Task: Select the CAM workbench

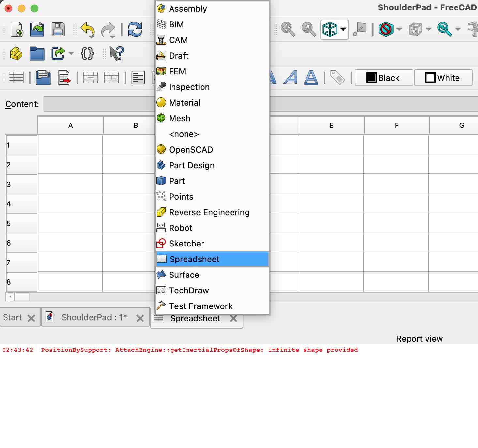Action: point(212,40)
